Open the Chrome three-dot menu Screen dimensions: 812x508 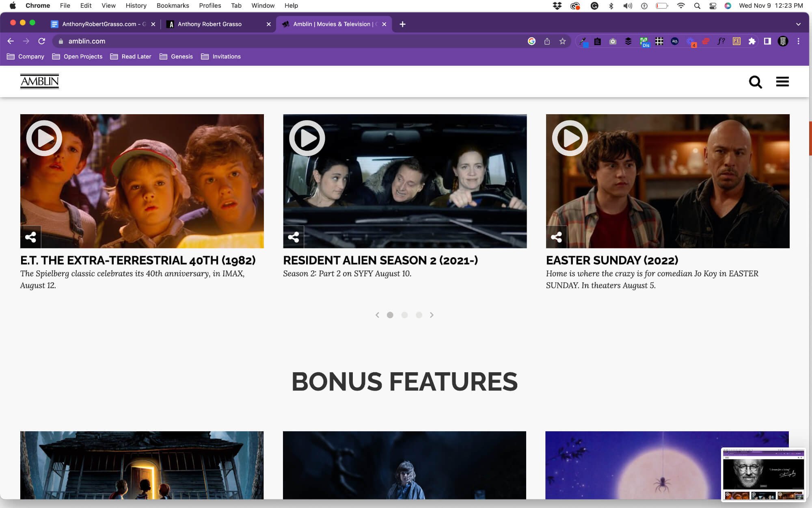click(798, 41)
